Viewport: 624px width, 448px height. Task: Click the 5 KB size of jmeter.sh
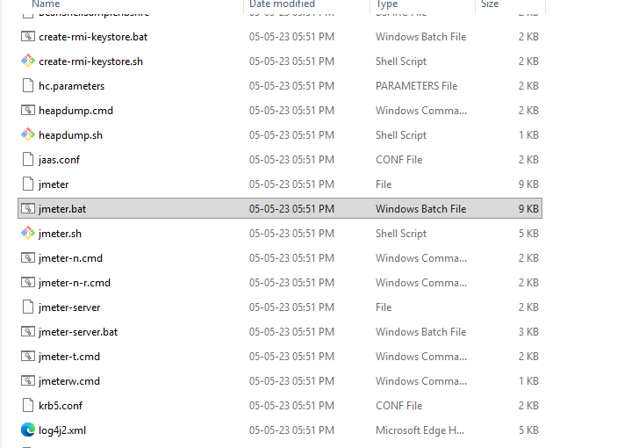click(528, 234)
